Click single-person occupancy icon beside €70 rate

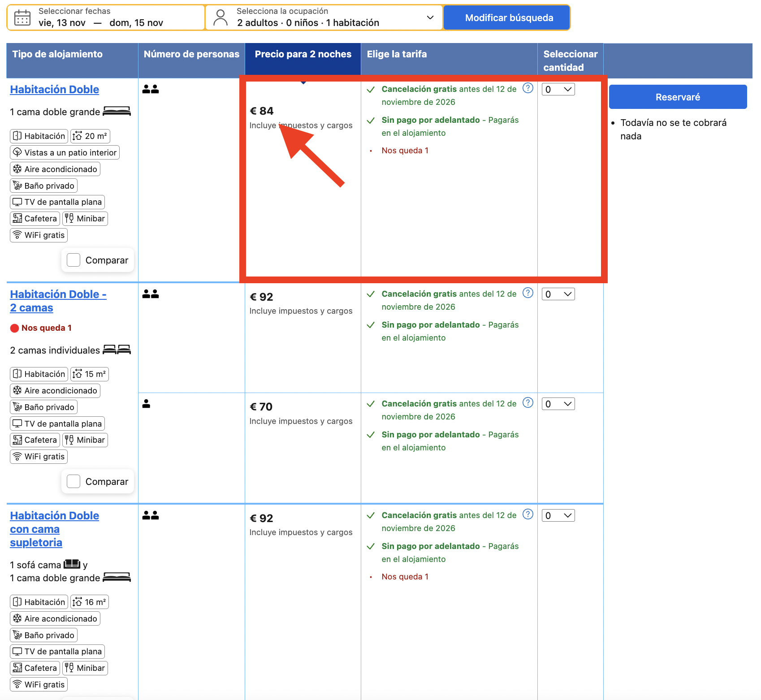click(x=146, y=404)
